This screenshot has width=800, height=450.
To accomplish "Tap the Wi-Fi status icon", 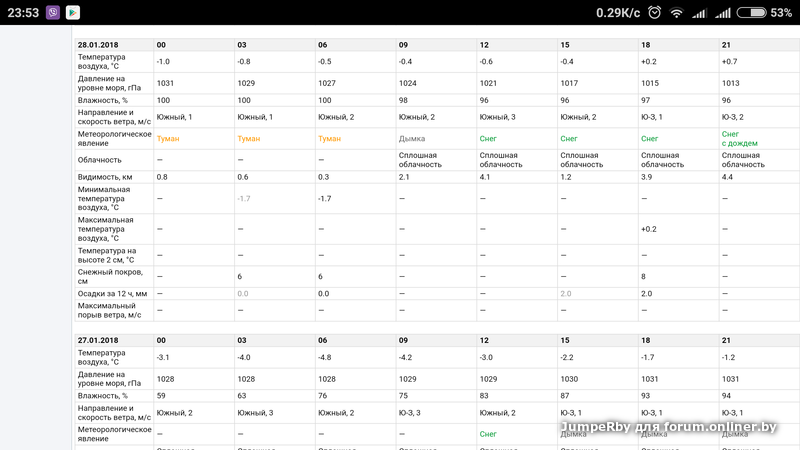I will point(677,13).
